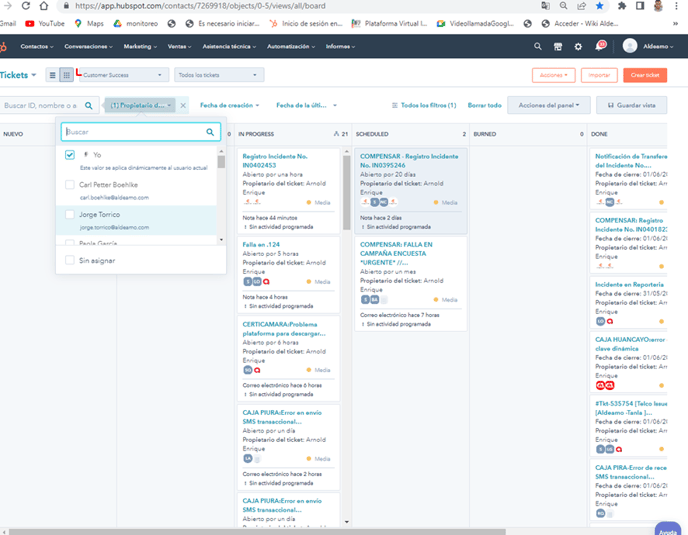Expand the Tickets object dropdown
Screen dimensions: 688x535
(x=18, y=75)
